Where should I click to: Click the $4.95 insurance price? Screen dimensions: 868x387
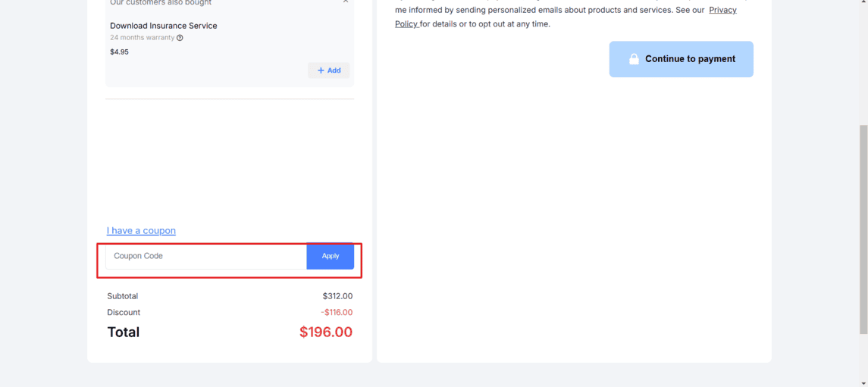120,52
